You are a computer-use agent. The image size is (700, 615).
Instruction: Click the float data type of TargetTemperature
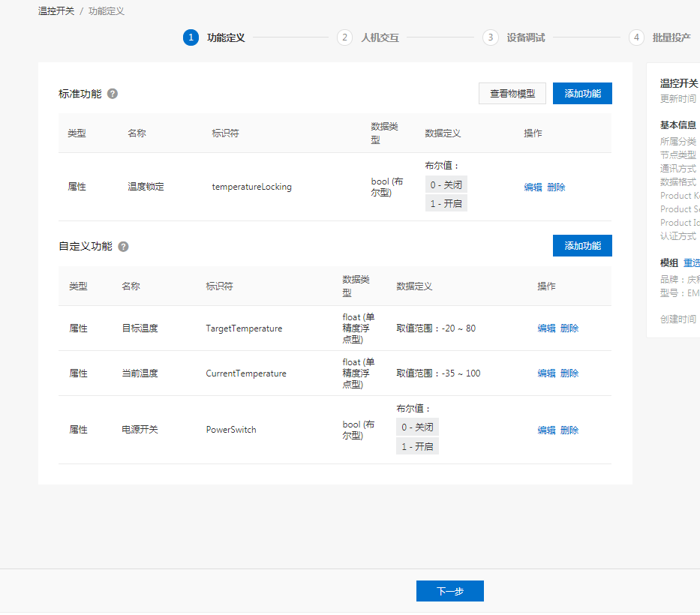point(359,328)
